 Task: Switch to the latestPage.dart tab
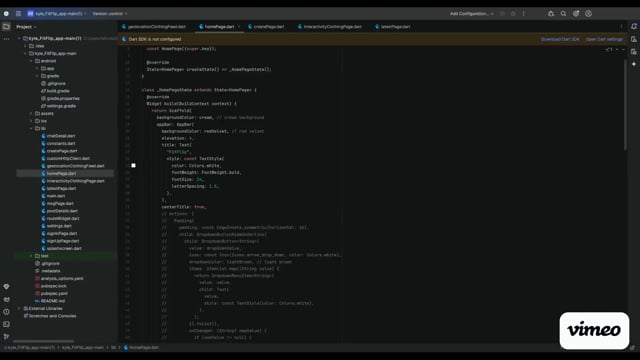click(x=393, y=27)
